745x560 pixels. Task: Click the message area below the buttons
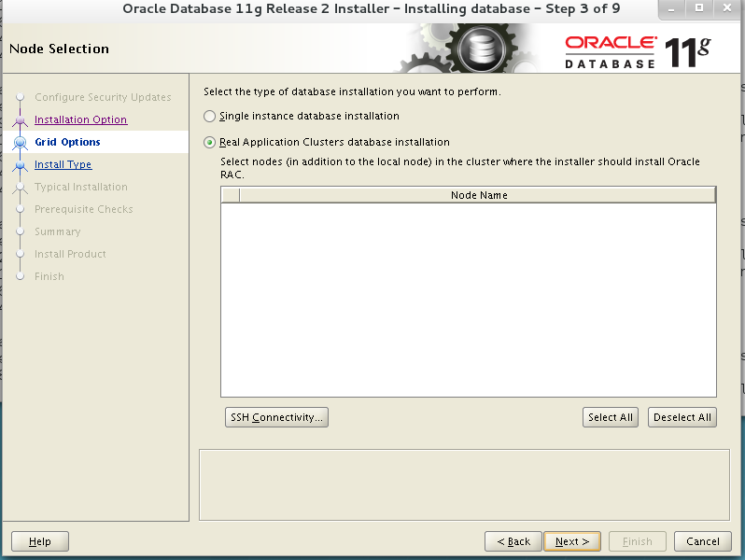tap(464, 485)
